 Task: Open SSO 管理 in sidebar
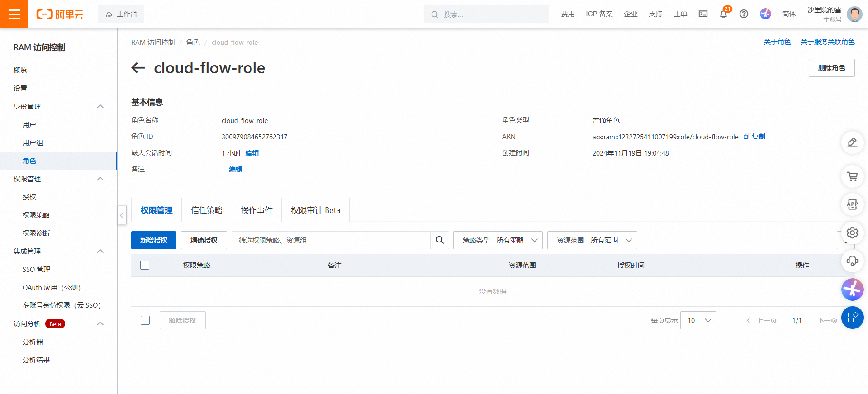click(37, 269)
